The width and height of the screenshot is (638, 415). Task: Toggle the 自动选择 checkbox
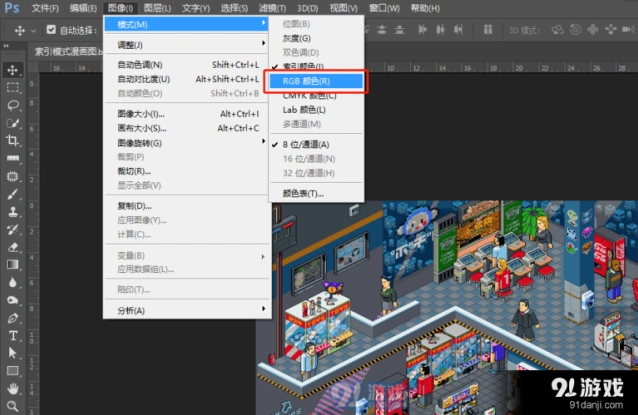point(51,30)
